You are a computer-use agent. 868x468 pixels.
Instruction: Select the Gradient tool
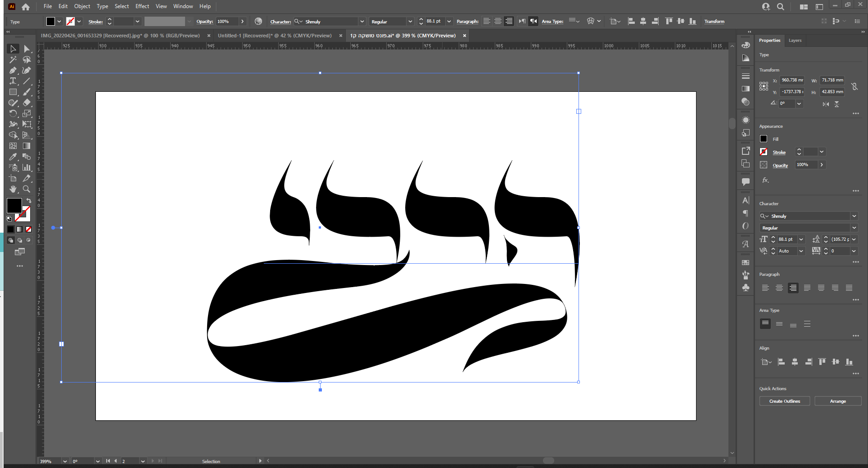[x=27, y=146]
